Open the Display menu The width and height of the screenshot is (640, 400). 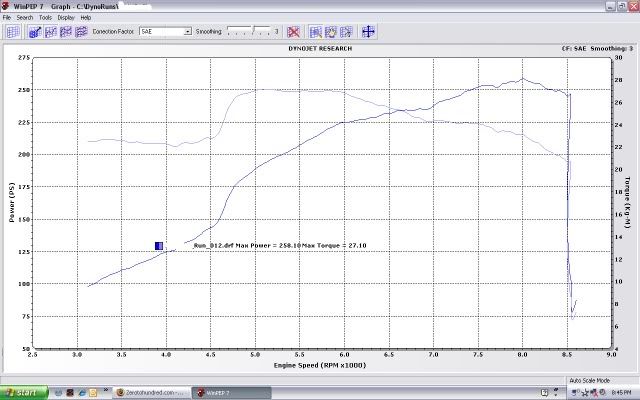[66, 18]
